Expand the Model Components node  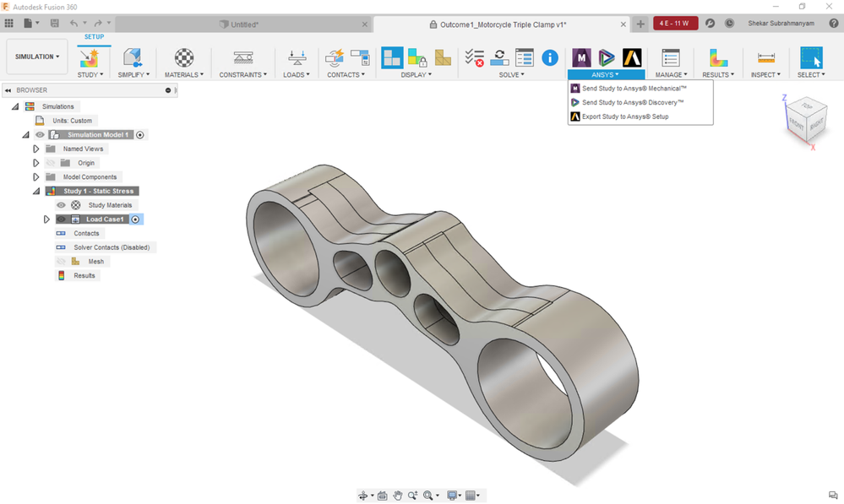(x=36, y=176)
